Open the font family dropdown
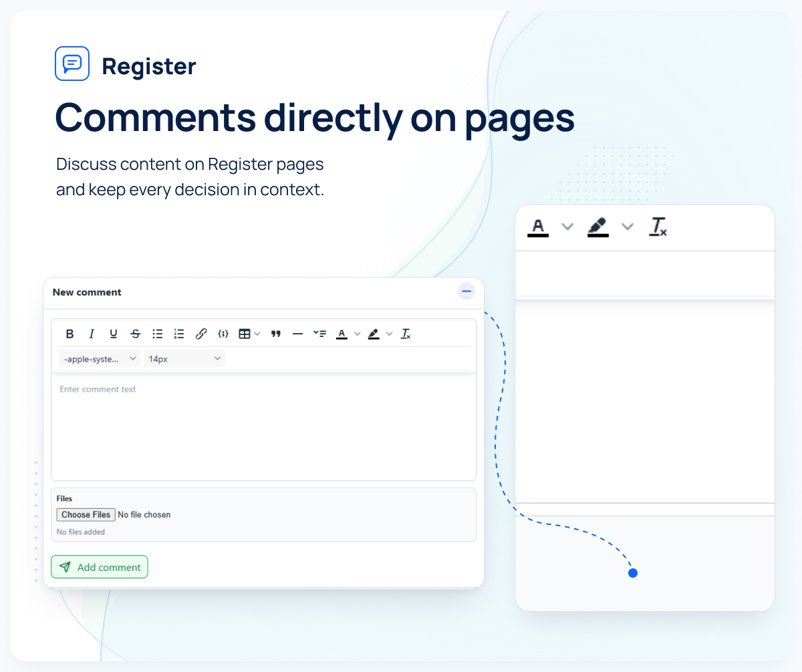802x672 pixels. click(x=100, y=359)
